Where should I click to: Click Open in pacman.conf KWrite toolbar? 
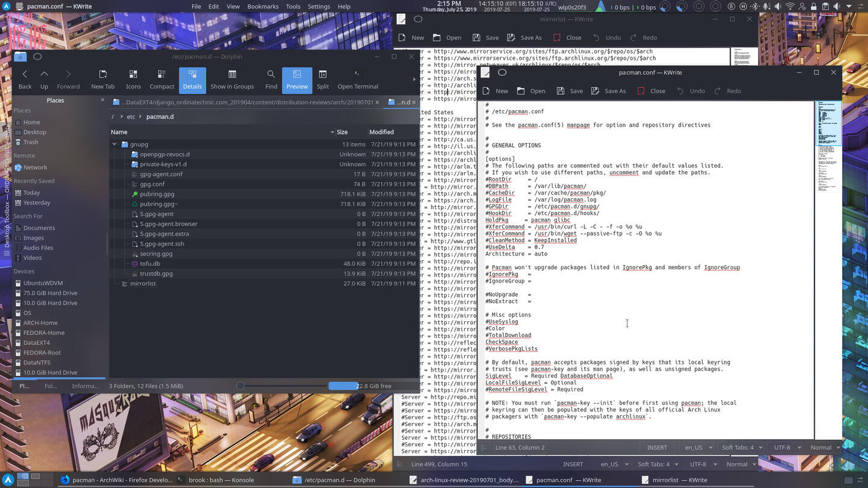click(531, 91)
